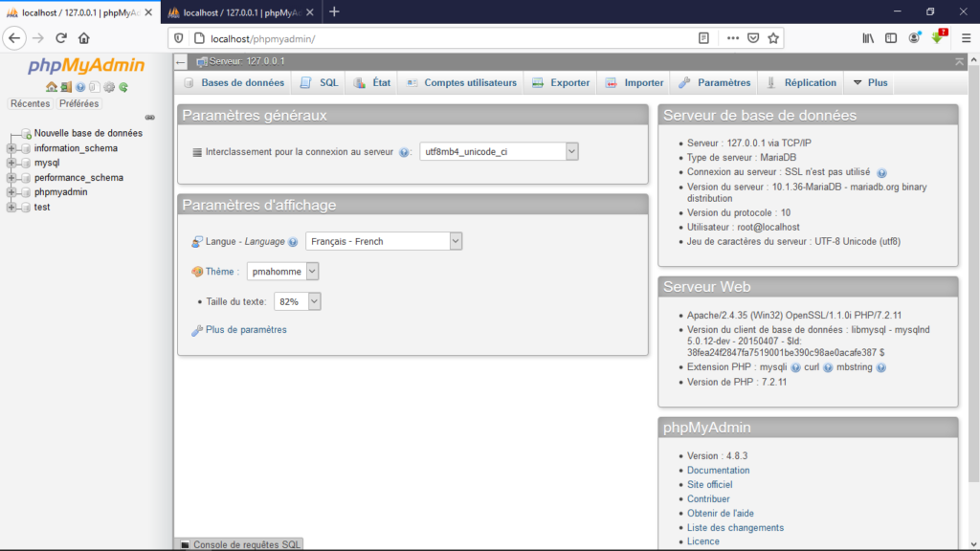Select the phpmyadmin database in tree

point(60,192)
